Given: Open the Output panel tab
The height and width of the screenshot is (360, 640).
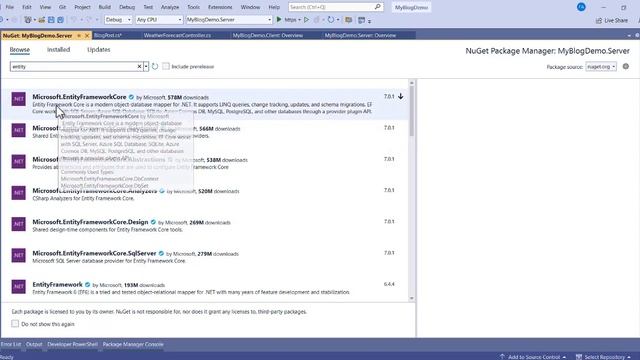Looking at the screenshot, I should (34, 344).
